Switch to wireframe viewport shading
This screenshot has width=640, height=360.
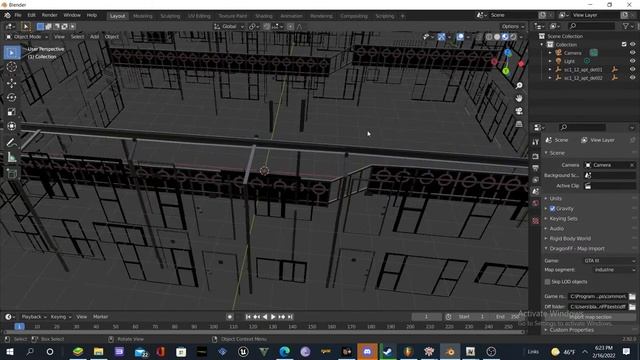(489, 37)
